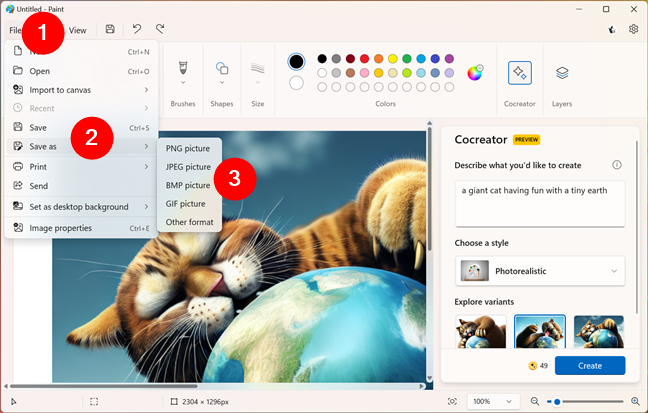Select the first cat variant thumbnail

coord(481,332)
